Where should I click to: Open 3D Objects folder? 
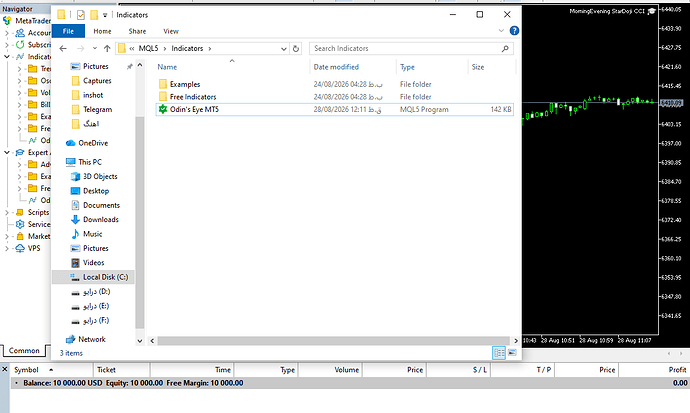click(100, 176)
